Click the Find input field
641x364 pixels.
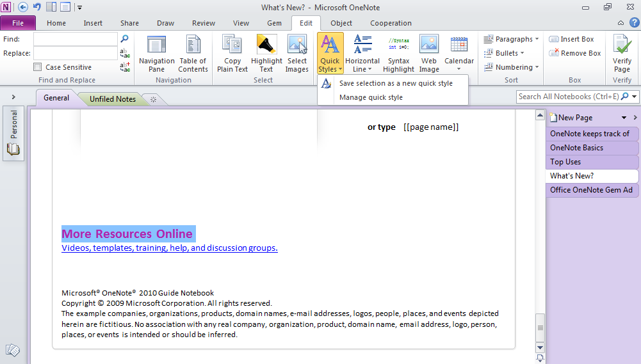click(x=76, y=39)
